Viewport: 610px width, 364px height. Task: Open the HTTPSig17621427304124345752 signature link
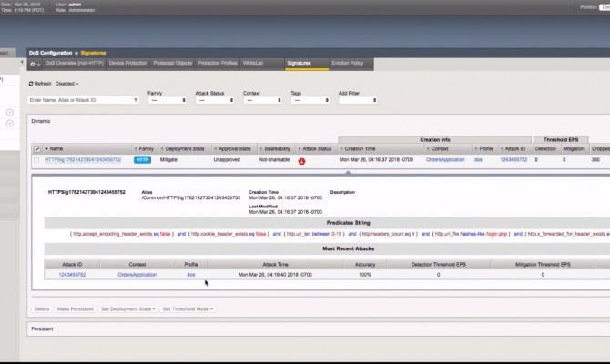click(84, 159)
